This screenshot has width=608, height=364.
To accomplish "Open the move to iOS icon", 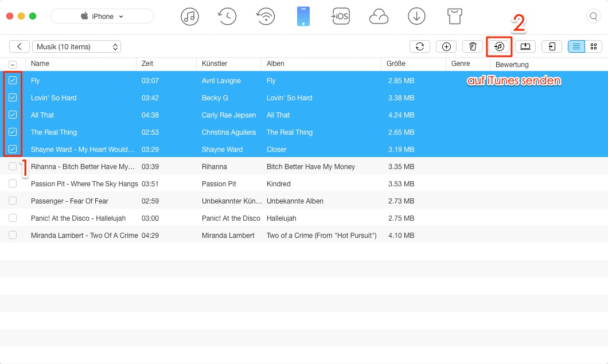I will coord(340,17).
